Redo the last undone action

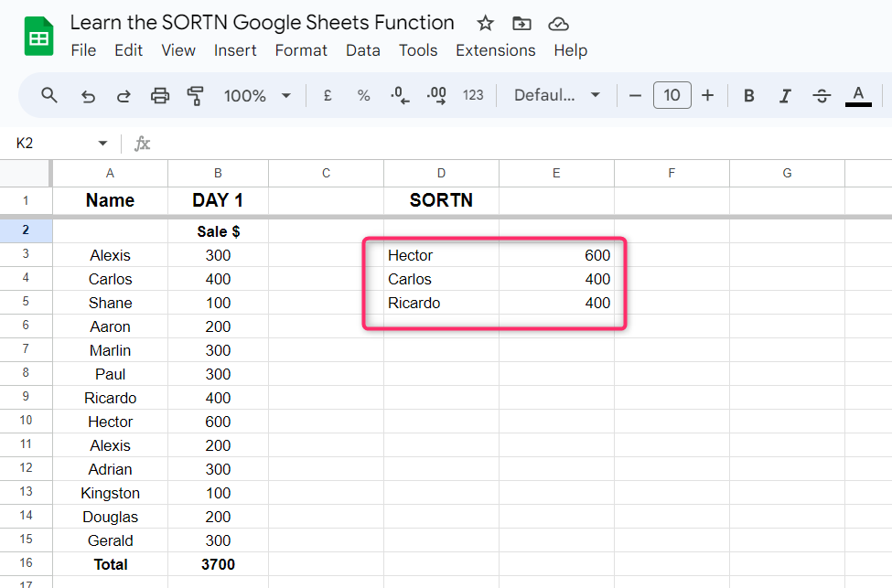tap(124, 95)
